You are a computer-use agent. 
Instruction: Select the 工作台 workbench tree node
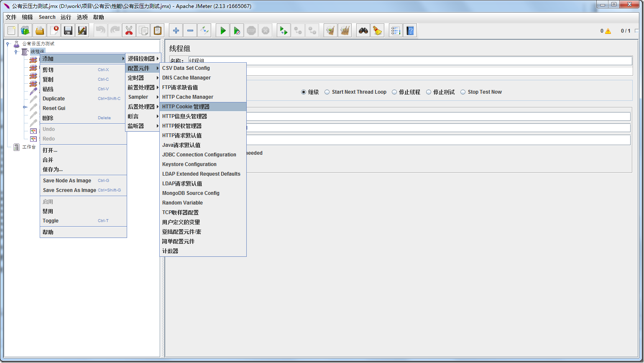click(29, 147)
